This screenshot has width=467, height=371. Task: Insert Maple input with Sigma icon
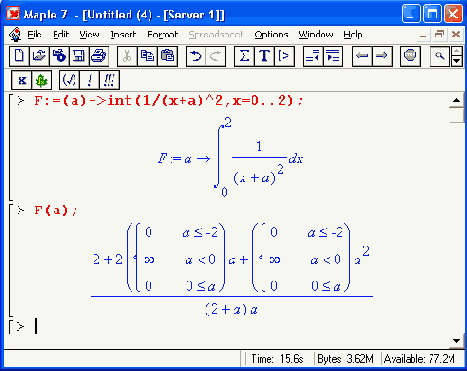(244, 56)
